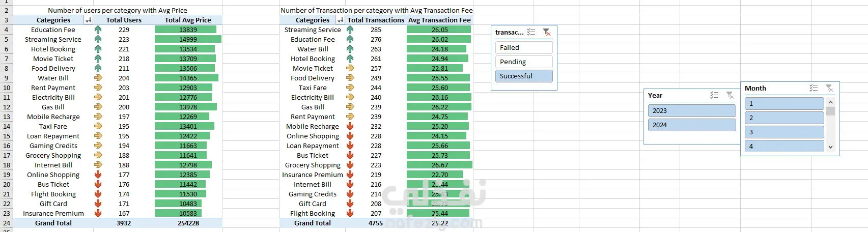The width and height of the screenshot is (868, 232).
Task: Click green up arrow beside Education Fee users
Action: pos(98,30)
